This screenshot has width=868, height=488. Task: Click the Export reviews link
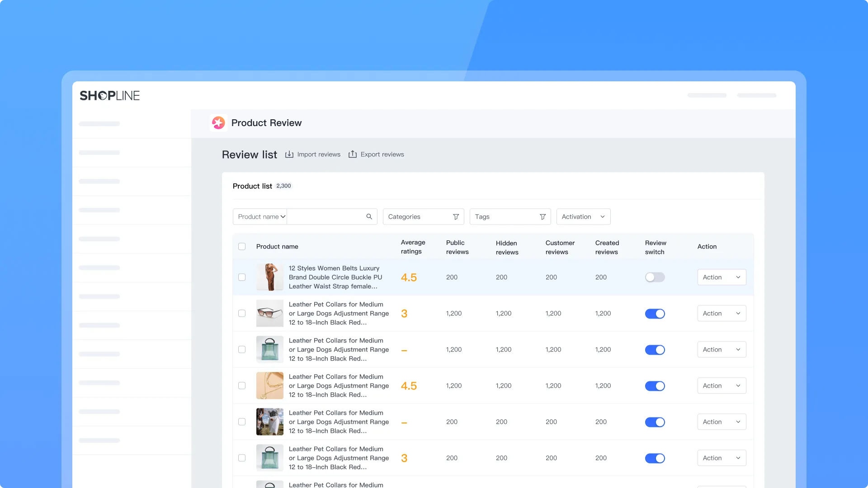pos(382,155)
